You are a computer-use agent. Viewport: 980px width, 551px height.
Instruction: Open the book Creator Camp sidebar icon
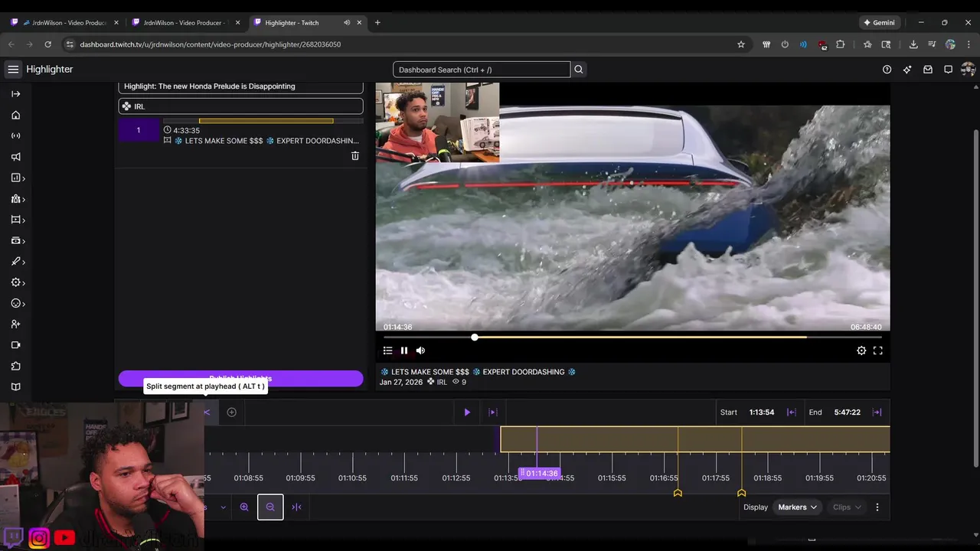click(x=15, y=387)
